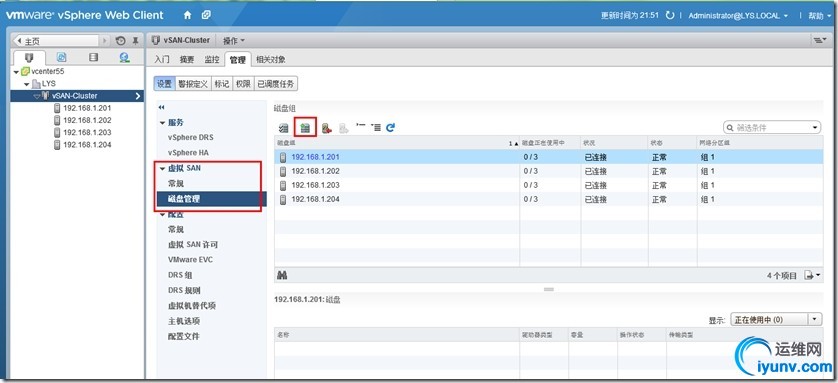Click host icon of 192.168.1.203 in tree
Viewport: 838px width, 383px height.
coord(57,132)
